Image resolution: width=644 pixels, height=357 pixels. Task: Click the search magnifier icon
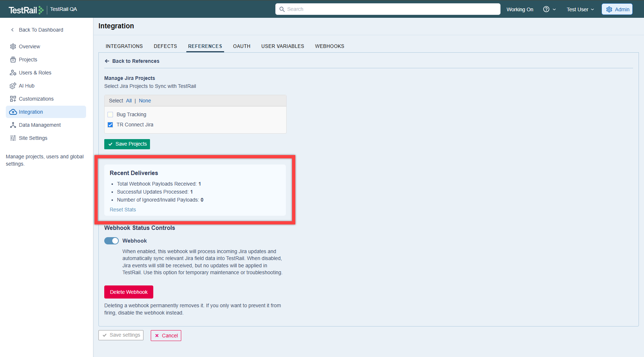pos(282,9)
